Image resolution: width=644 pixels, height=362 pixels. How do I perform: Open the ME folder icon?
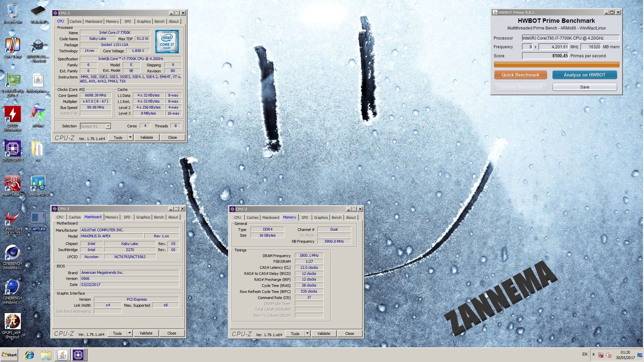click(38, 151)
